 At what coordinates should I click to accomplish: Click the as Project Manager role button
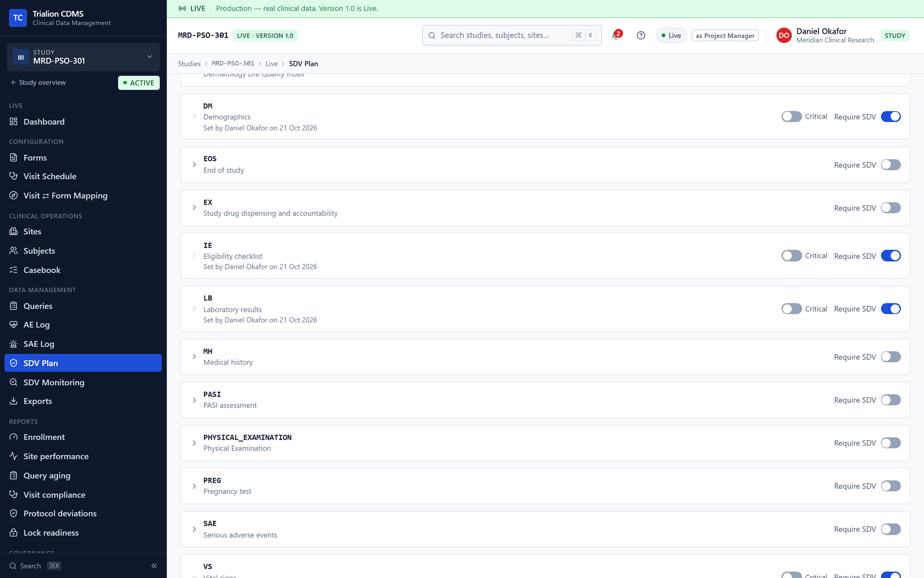point(725,36)
